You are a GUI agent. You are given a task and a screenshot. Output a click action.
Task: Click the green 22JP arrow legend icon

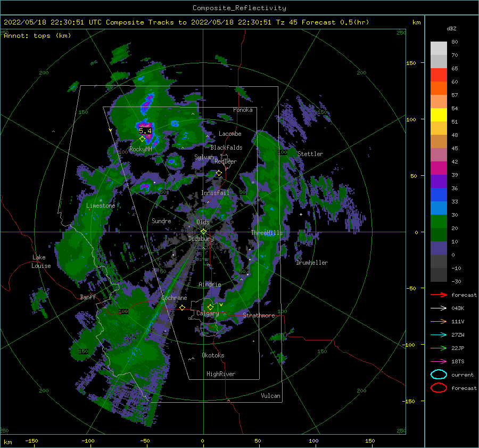439,348
